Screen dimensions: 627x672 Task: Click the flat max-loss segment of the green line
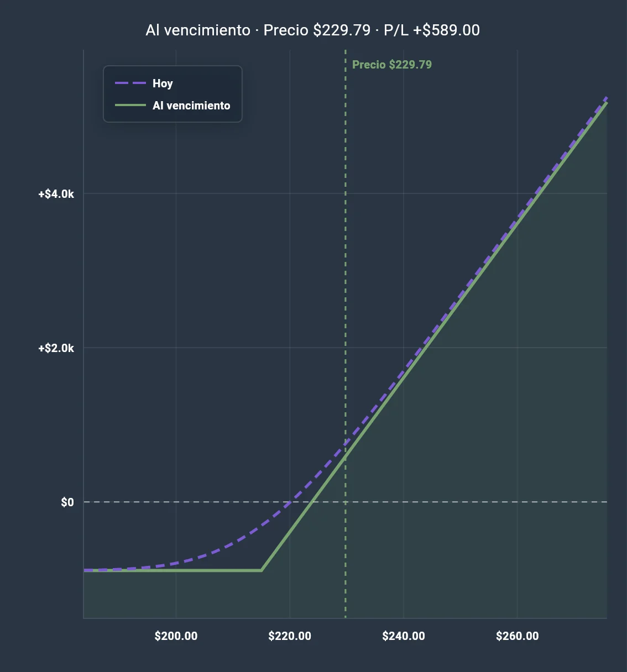(x=173, y=570)
